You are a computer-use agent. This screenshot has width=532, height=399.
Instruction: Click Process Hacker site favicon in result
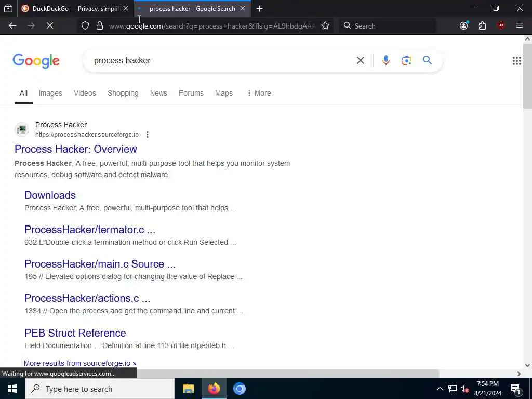[x=22, y=129]
